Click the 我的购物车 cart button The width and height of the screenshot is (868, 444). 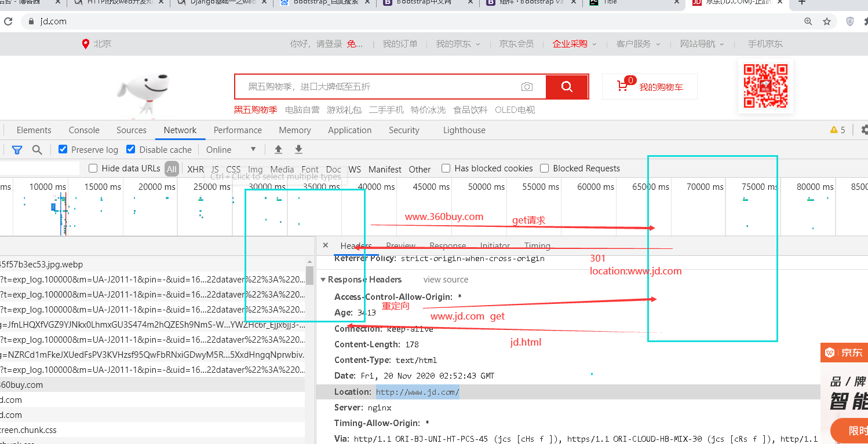click(x=650, y=87)
